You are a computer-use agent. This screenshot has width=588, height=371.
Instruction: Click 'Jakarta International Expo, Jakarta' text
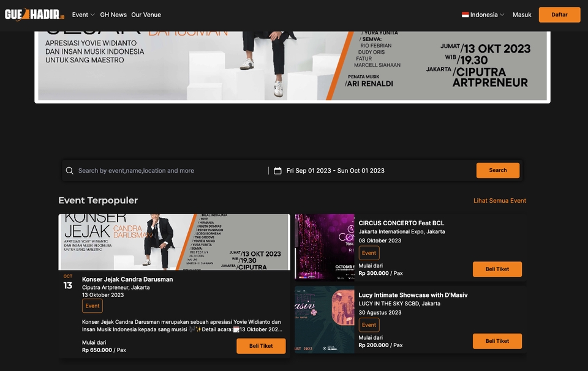click(x=402, y=231)
